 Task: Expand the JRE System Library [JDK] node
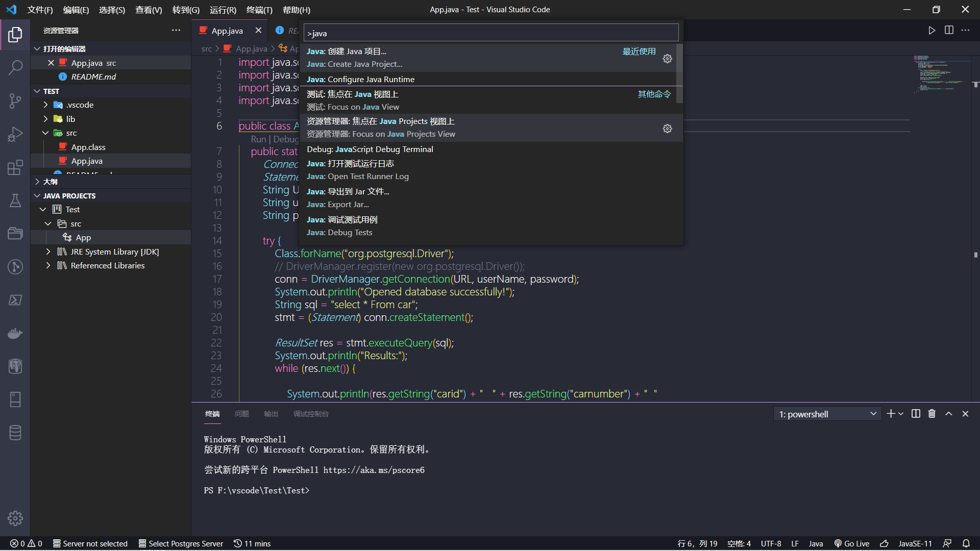(48, 252)
